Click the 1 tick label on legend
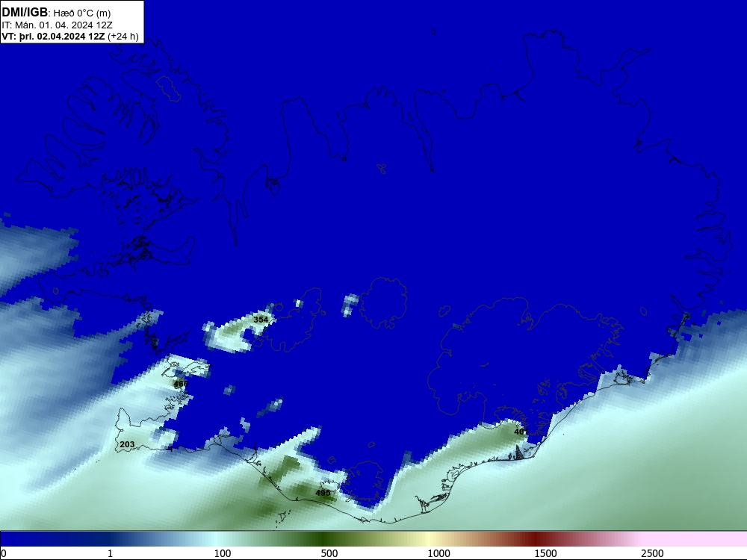Image resolution: width=747 pixels, height=560 pixels. [110, 553]
